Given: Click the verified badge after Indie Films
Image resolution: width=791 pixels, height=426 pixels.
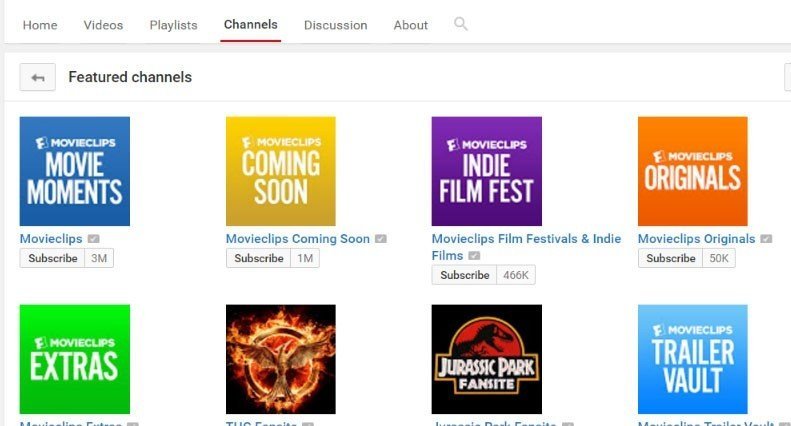Looking at the screenshot, I should click(474, 256).
